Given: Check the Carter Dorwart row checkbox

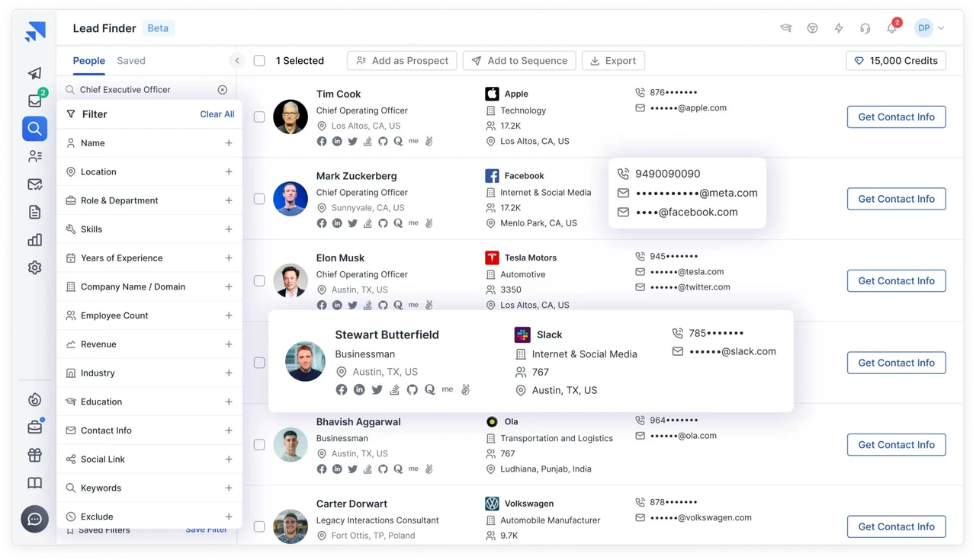Looking at the screenshot, I should click(x=259, y=526).
